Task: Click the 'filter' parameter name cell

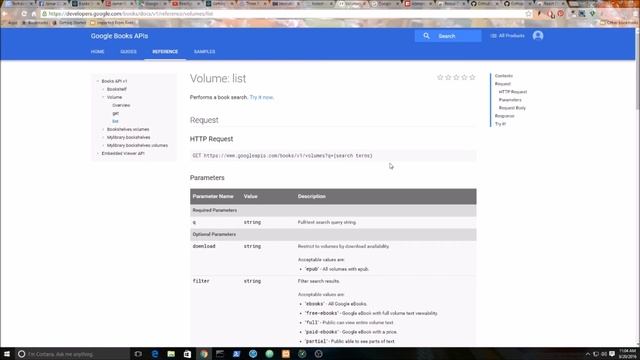Action: coord(201,281)
